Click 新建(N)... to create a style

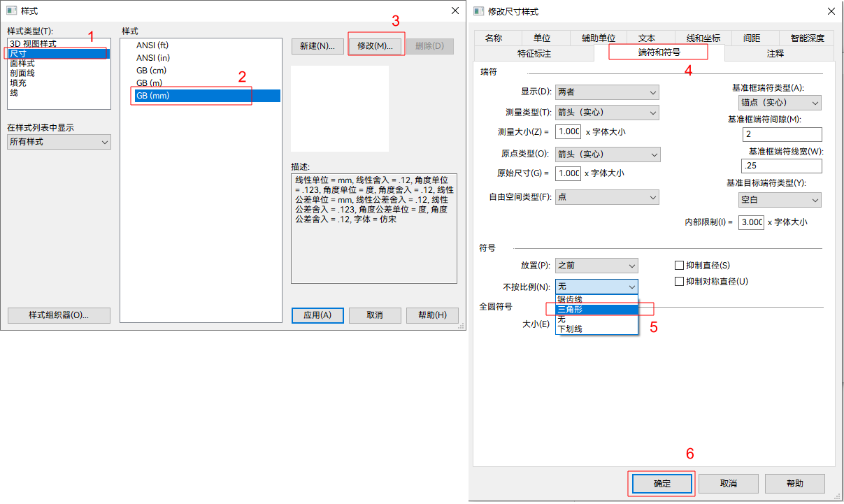[317, 46]
